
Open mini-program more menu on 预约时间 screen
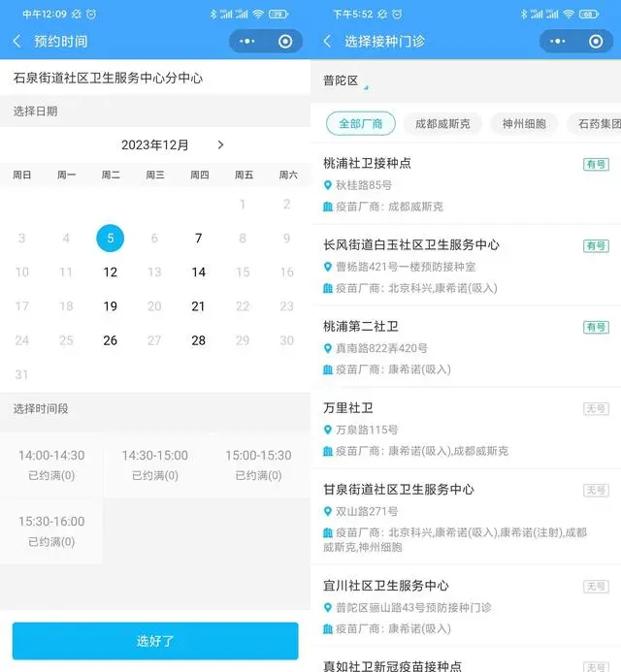[x=247, y=42]
